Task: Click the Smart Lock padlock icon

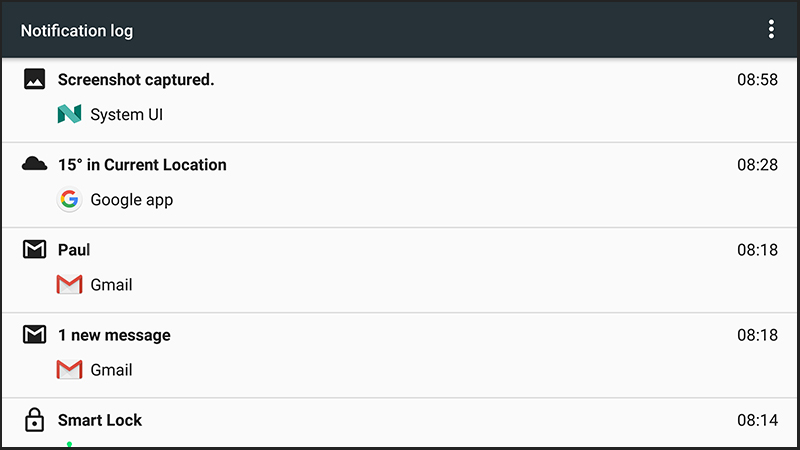Action: (34, 419)
